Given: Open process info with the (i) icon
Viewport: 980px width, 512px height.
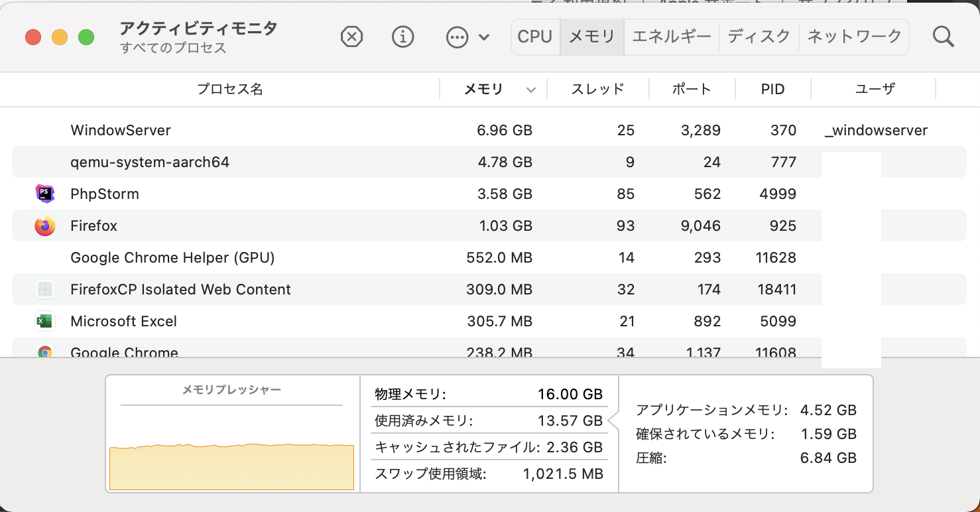Looking at the screenshot, I should [402, 37].
